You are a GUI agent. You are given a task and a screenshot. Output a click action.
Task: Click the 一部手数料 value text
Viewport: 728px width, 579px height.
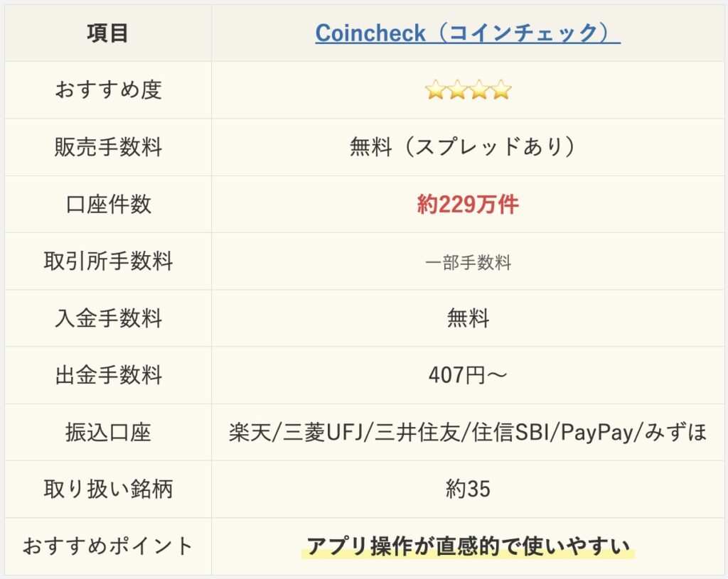coord(468,263)
